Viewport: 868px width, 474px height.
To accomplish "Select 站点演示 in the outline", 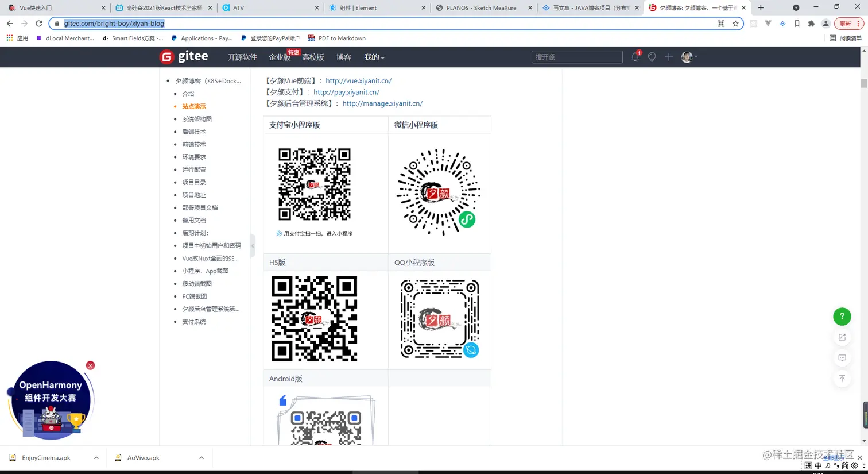I will point(194,106).
